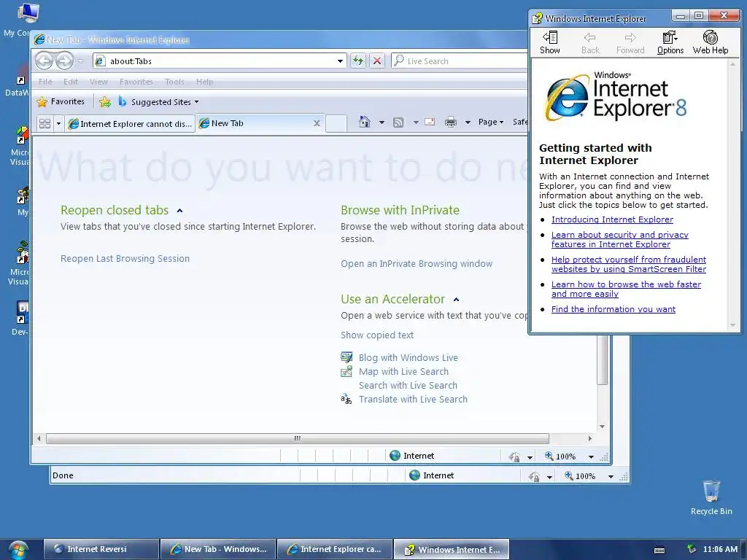Collapse the Use an Accelerator section
747x560 pixels.
click(x=457, y=300)
